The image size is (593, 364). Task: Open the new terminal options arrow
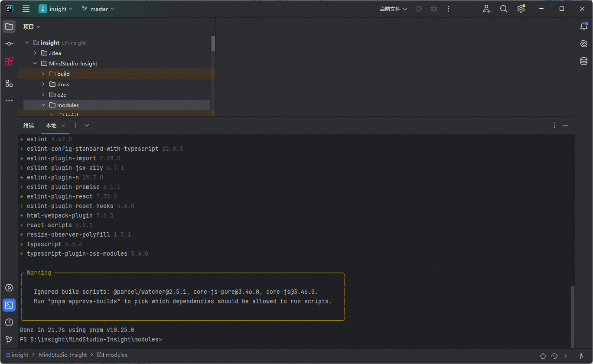click(x=87, y=125)
